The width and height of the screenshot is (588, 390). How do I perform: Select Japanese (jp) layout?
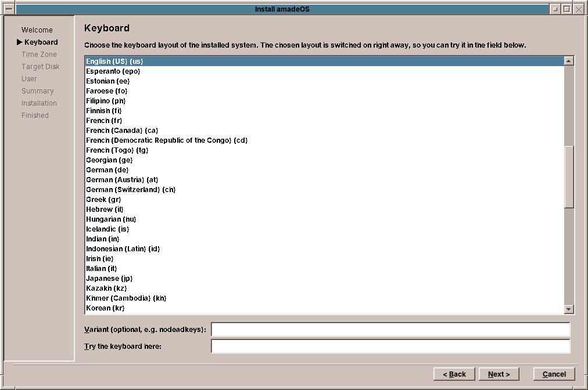pyautogui.click(x=324, y=279)
